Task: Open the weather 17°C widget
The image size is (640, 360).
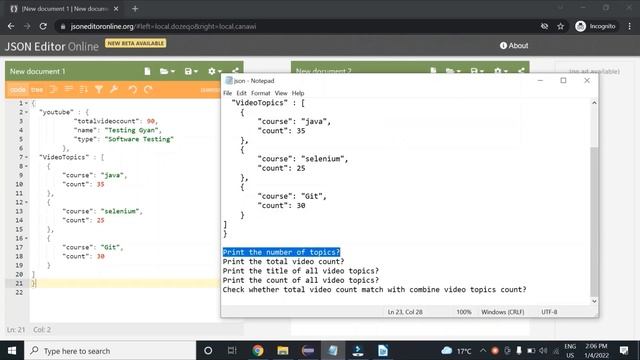Action: coord(456,351)
